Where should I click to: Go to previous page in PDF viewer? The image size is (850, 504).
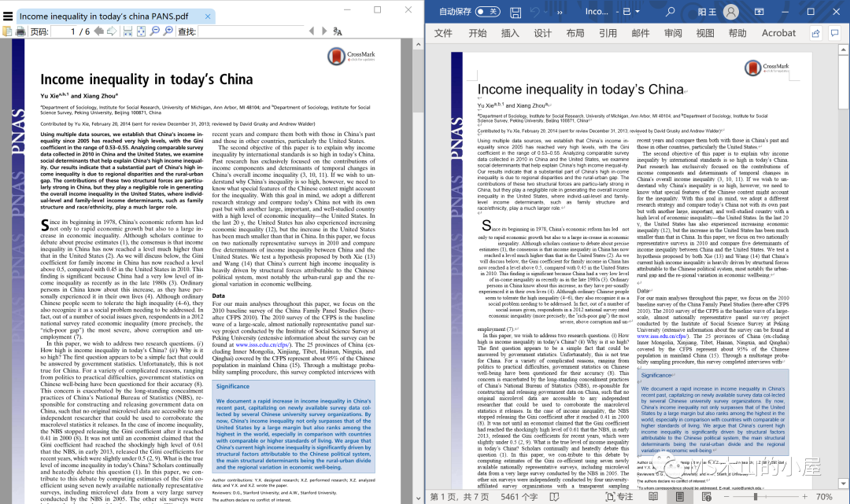coord(98,31)
